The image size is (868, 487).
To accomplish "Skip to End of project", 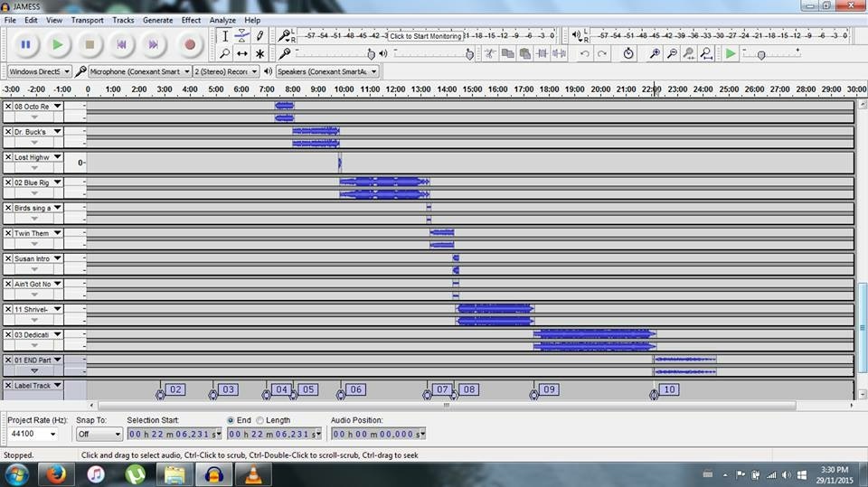I will pyautogui.click(x=154, y=43).
